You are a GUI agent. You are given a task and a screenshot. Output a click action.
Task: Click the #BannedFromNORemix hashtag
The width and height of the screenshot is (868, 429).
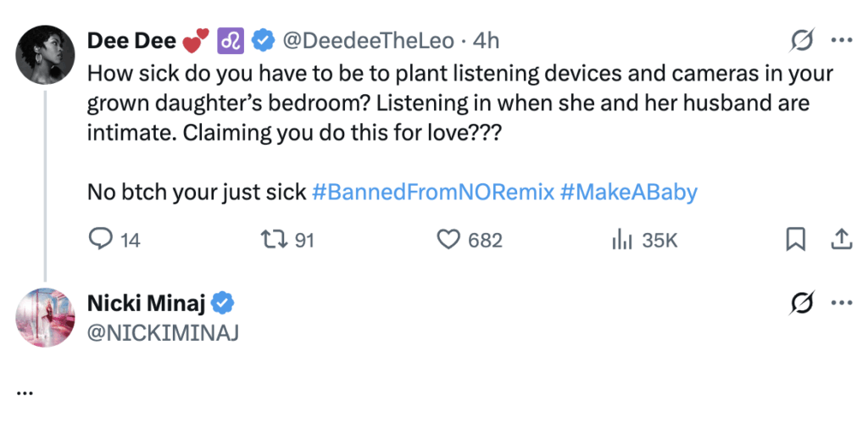click(x=432, y=192)
